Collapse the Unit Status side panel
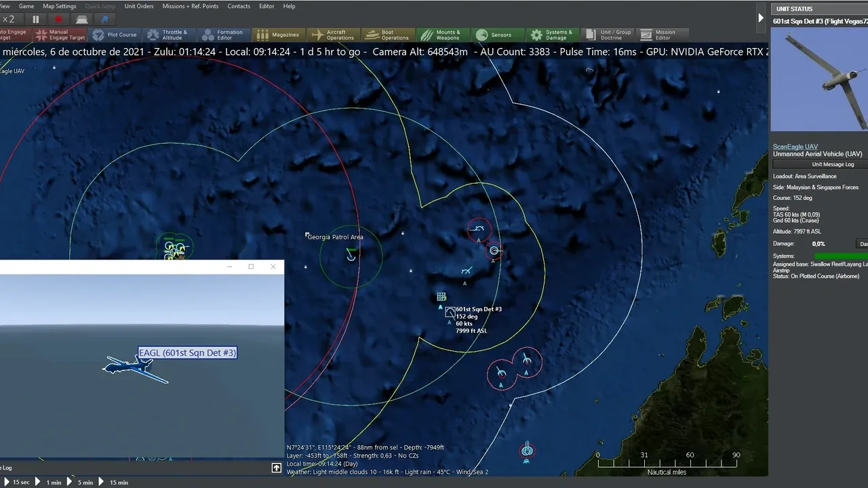The width and height of the screenshot is (868, 488). click(x=761, y=18)
